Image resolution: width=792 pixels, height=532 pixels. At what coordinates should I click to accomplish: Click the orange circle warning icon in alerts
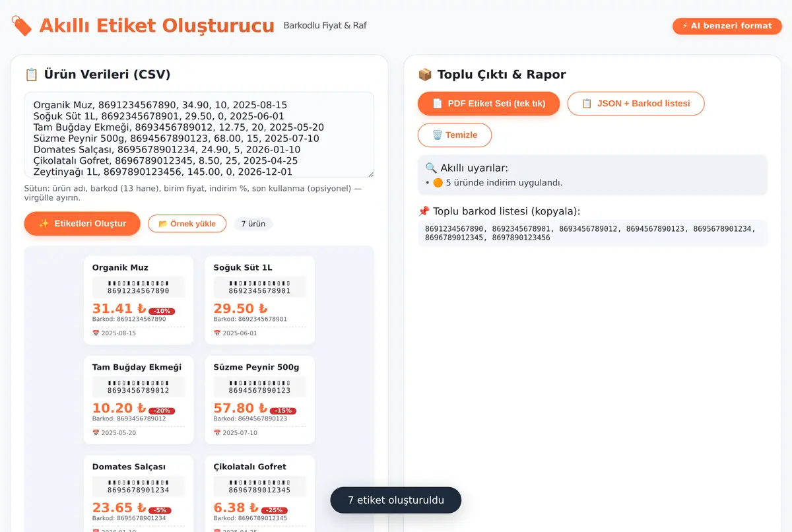[x=438, y=183]
